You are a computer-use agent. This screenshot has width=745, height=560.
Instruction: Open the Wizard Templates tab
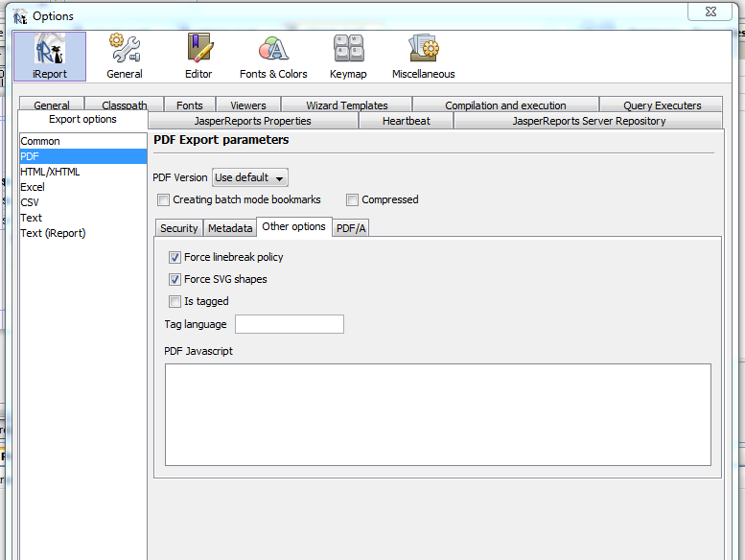click(x=347, y=105)
